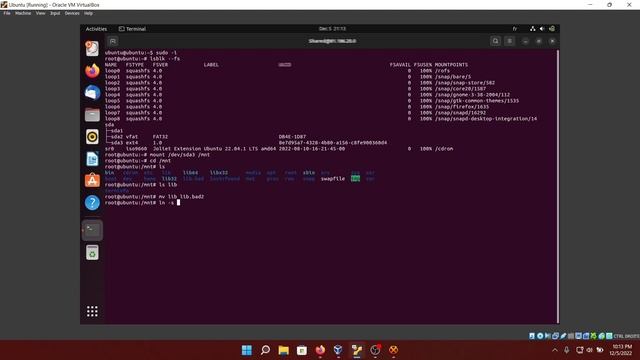Screen dimensions: 640x360
Task: Select the 'mv lib lib.bad2' command text
Action: click(181, 197)
